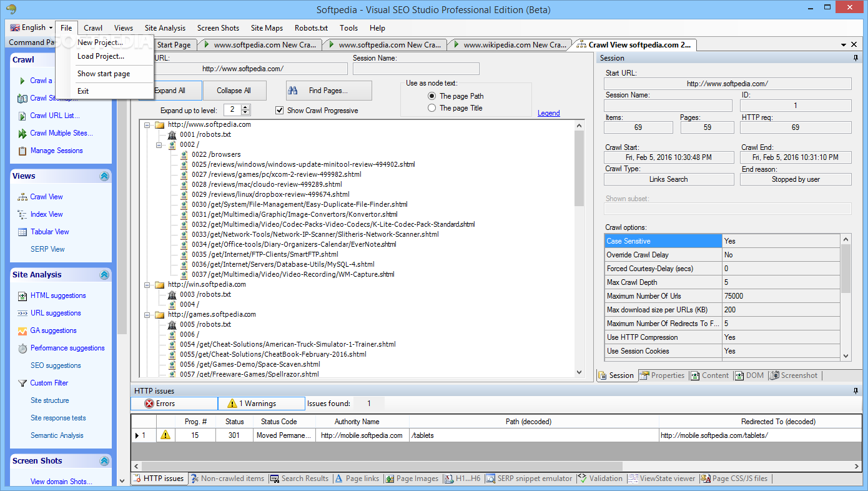Click the Crawl Multiple Sites icon
Viewport: 868px width, 491px height.
point(22,133)
